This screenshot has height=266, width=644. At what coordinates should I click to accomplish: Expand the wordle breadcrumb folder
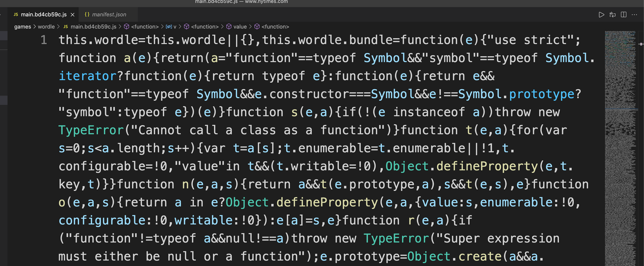pos(46,27)
